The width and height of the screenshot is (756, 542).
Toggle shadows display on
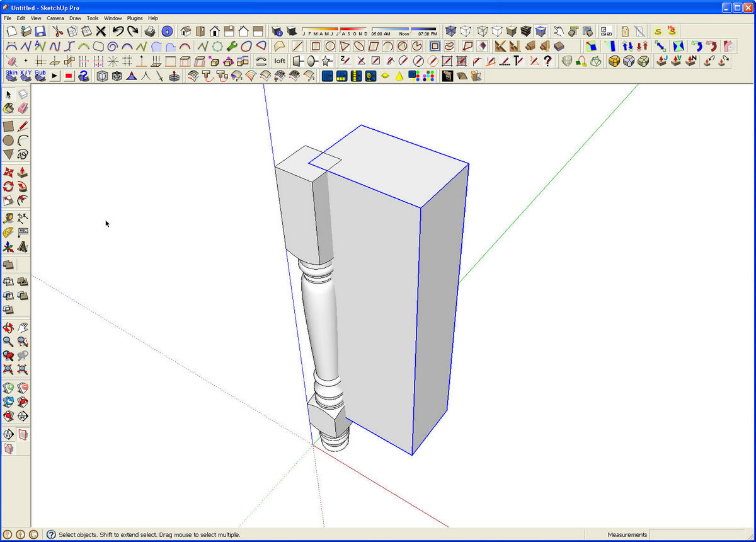point(292,30)
